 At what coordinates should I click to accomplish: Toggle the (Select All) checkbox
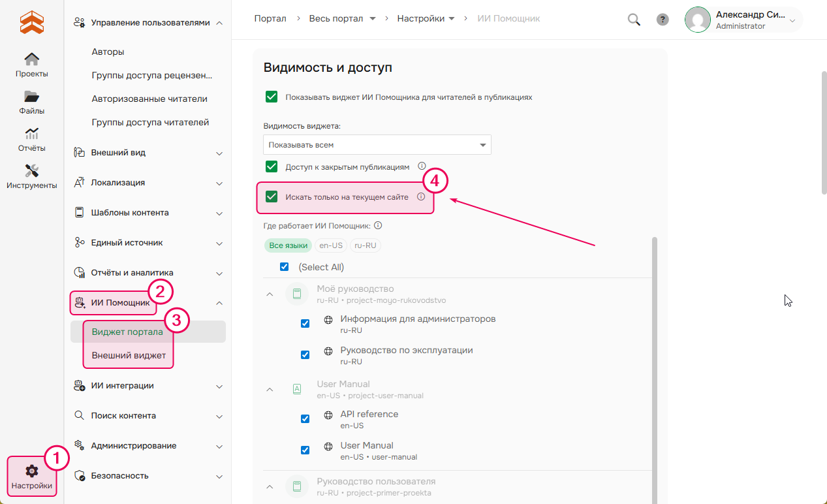(x=284, y=267)
